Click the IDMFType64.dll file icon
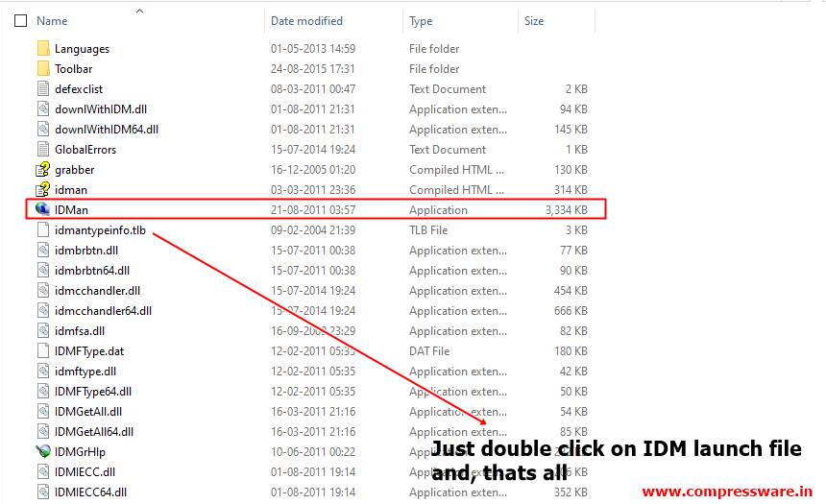 pyautogui.click(x=43, y=392)
